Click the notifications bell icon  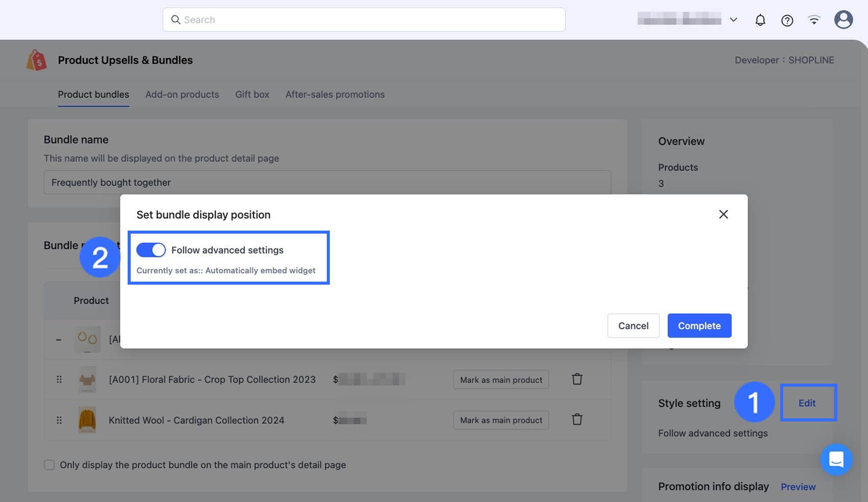(760, 20)
